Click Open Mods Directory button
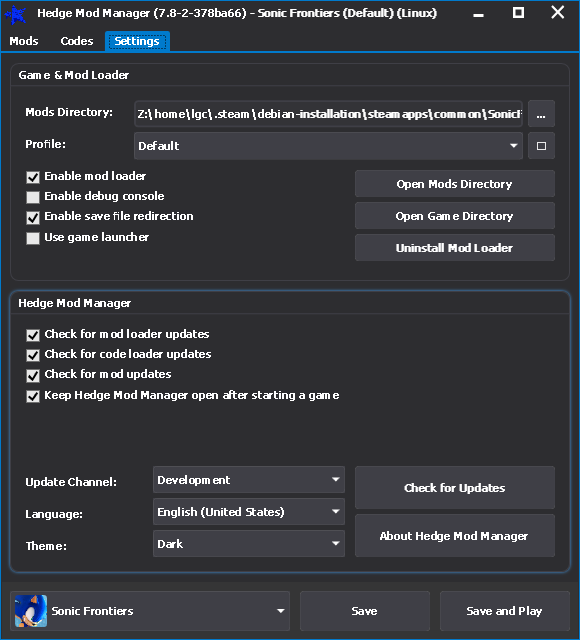The width and height of the screenshot is (580, 640). (455, 184)
